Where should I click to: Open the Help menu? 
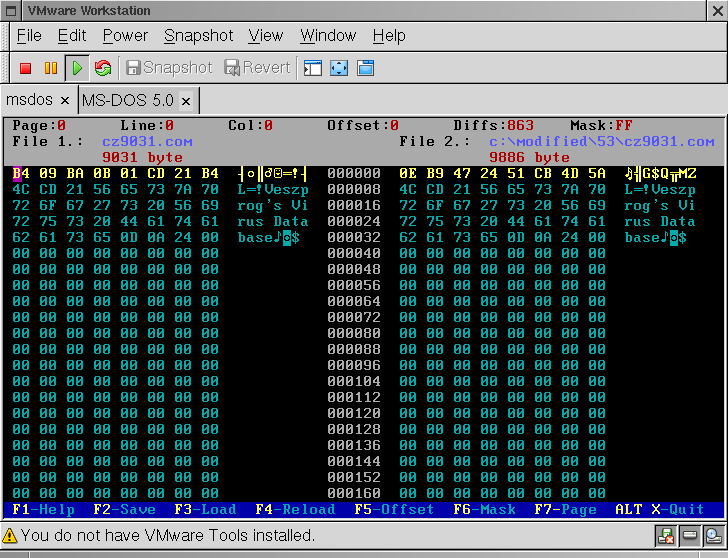coord(389,36)
